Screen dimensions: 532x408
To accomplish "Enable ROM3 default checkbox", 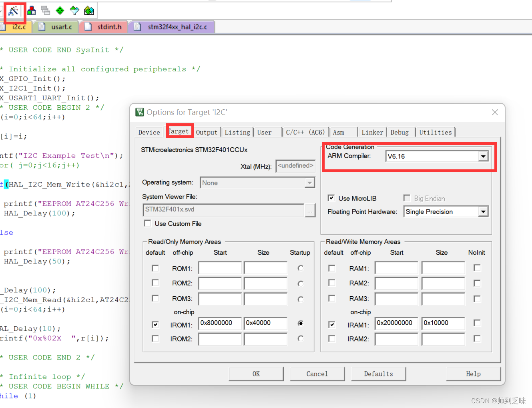I will click(x=155, y=298).
